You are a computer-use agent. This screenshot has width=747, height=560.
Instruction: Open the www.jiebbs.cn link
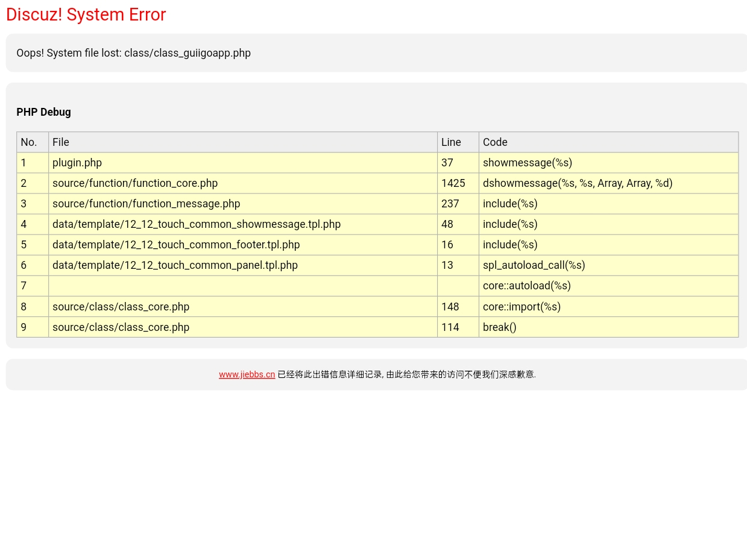(247, 374)
